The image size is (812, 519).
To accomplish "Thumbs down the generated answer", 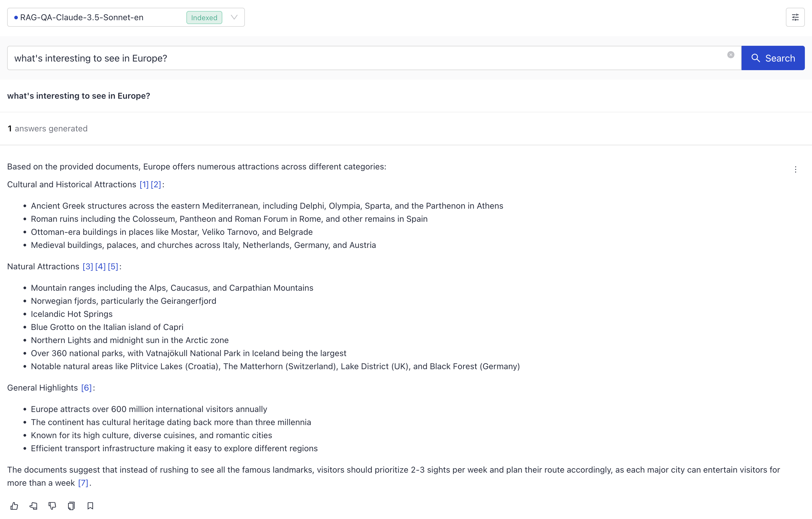I will click(x=52, y=506).
